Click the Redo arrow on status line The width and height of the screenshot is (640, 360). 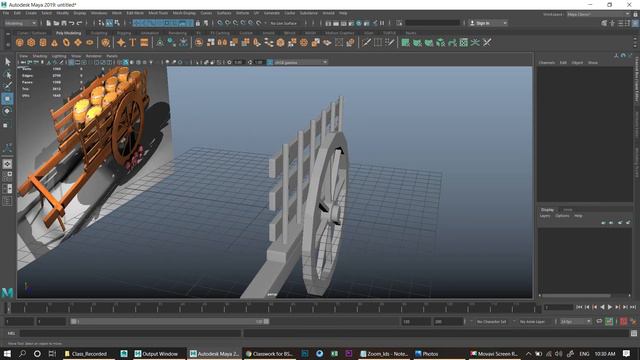click(x=80, y=23)
